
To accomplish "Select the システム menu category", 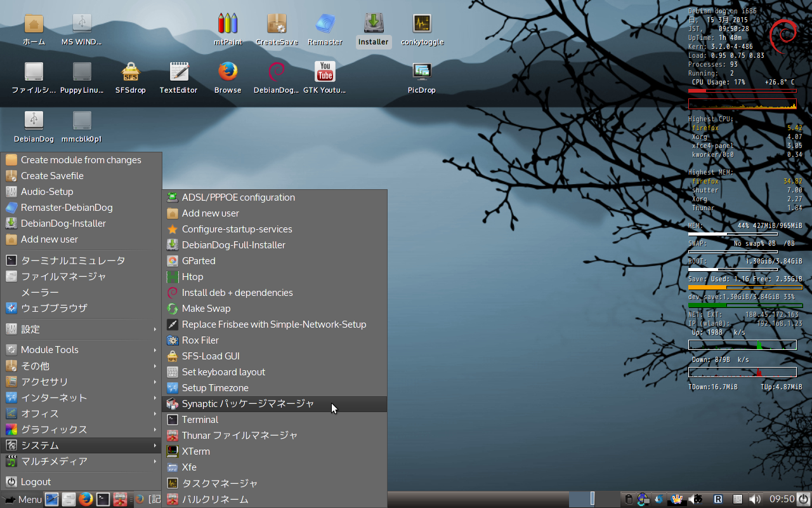I will pos(81,445).
